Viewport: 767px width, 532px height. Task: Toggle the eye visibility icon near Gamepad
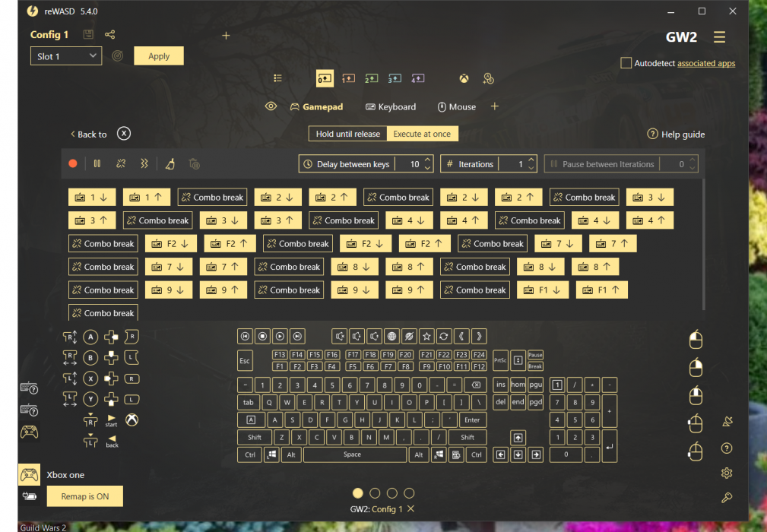[271, 106]
